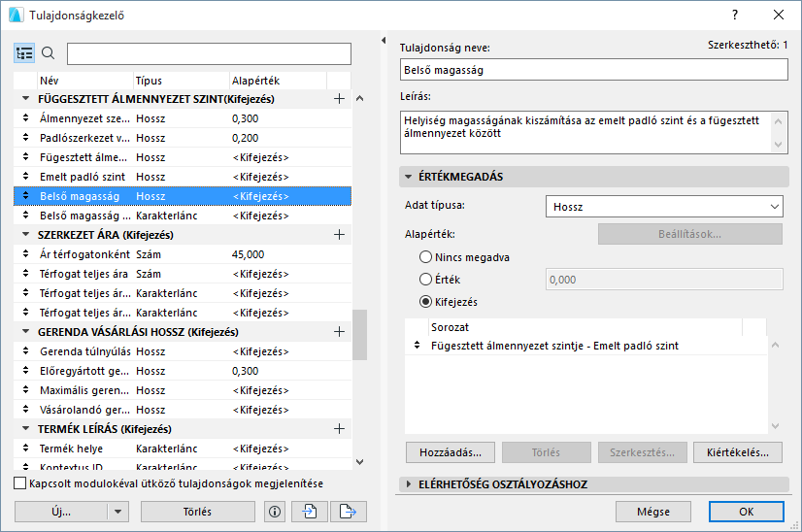802x532 pixels.
Task: Click reorder handle of Termék helye
Action: (x=25, y=449)
